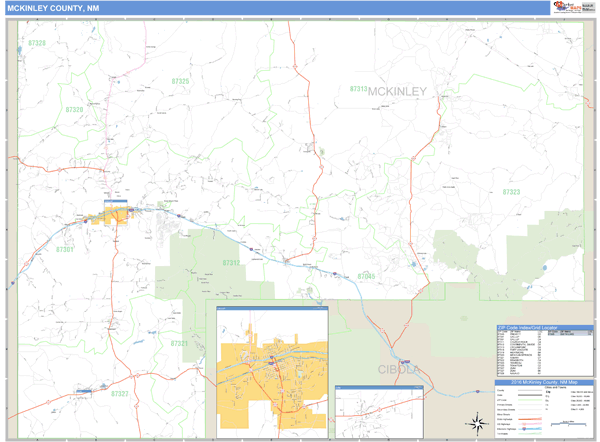Open the large Gallup inset map
Image resolution: width=600 pixels, height=442 pixels.
point(272,370)
